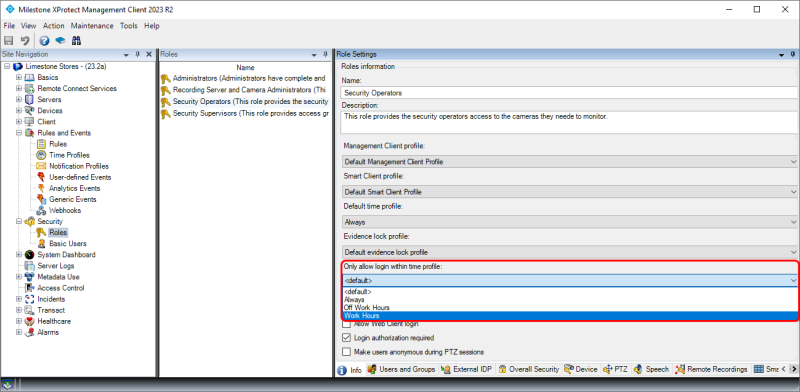Collapse the Rules and Events node
Image resolution: width=800 pixels, height=392 pixels.
19,133
